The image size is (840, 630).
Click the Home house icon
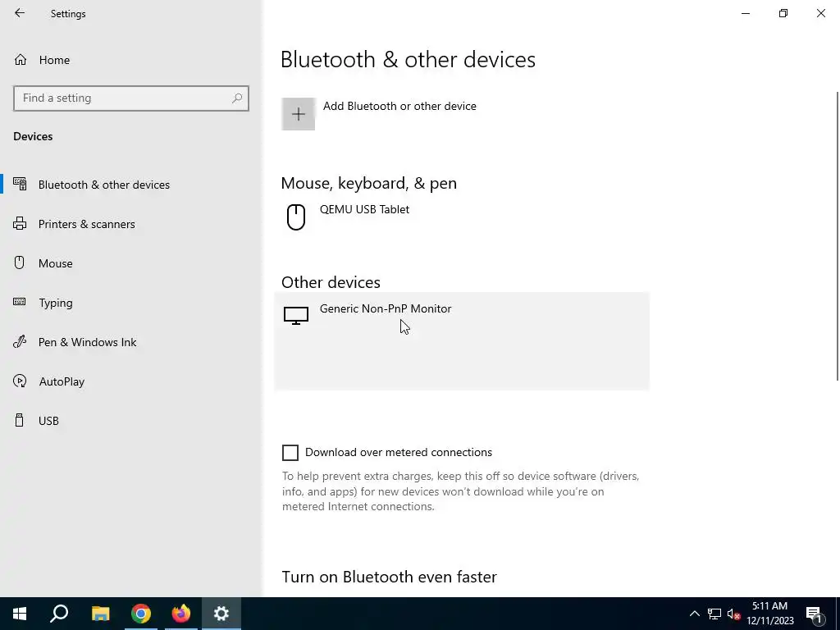point(21,59)
